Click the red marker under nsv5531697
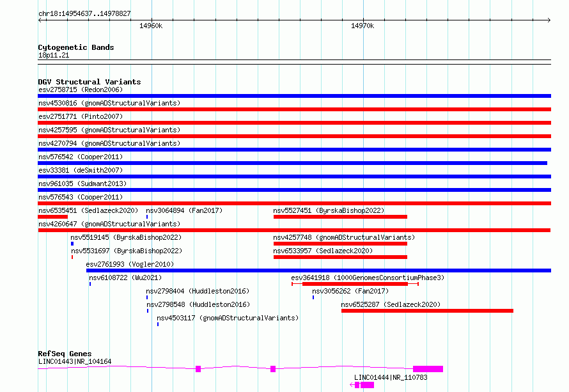This screenshot has width=569, height=392. point(72,257)
